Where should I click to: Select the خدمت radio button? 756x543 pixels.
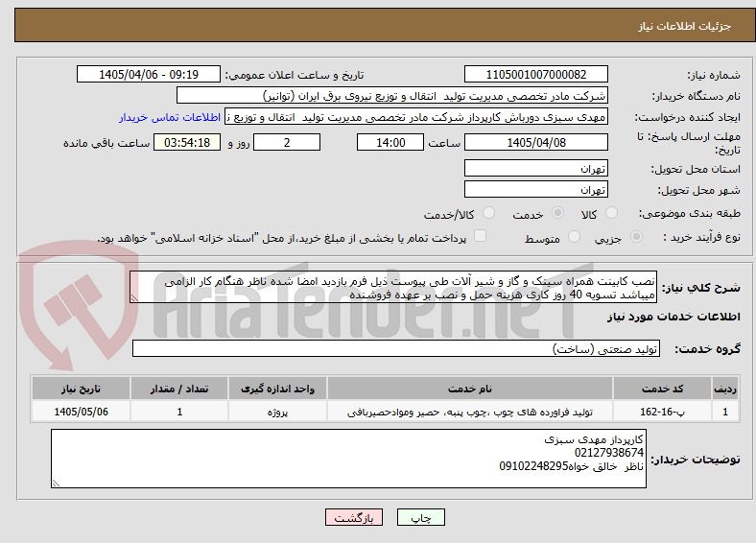[x=557, y=213]
